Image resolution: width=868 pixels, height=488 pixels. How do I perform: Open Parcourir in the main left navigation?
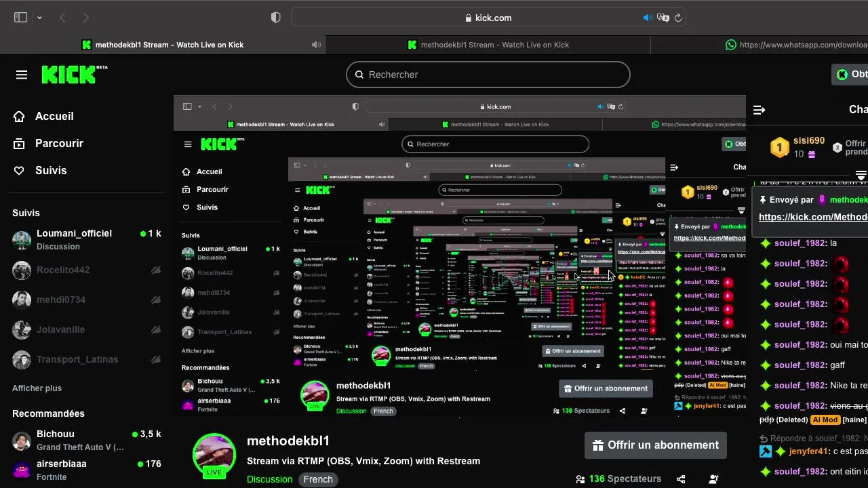point(48,143)
